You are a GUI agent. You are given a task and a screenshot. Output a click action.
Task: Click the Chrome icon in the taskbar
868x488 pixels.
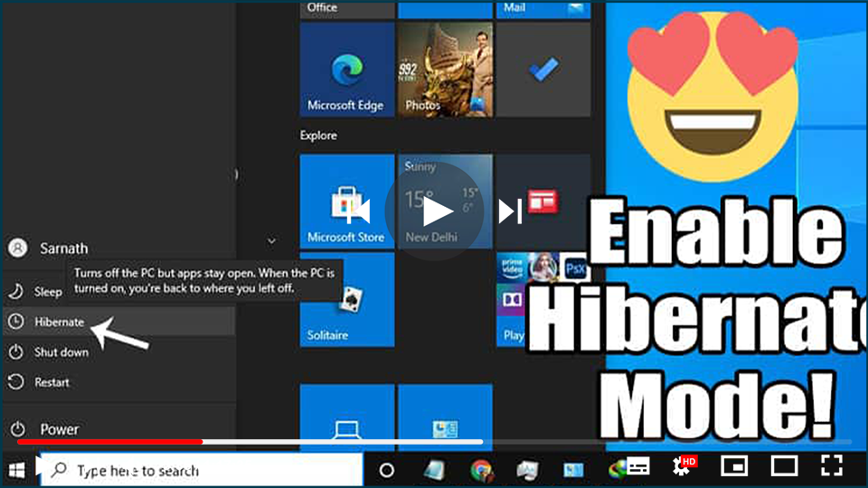pyautogui.click(x=481, y=470)
